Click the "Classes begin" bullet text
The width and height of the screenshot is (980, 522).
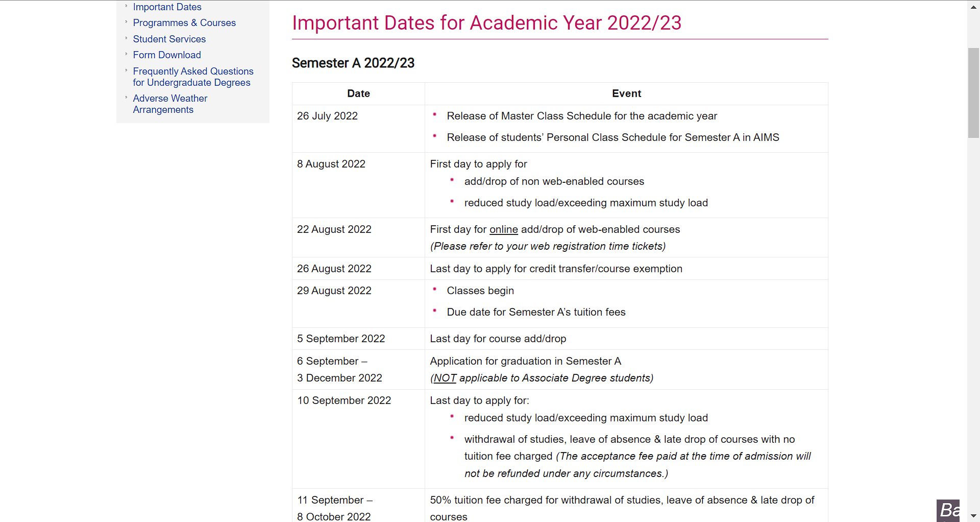click(480, 291)
